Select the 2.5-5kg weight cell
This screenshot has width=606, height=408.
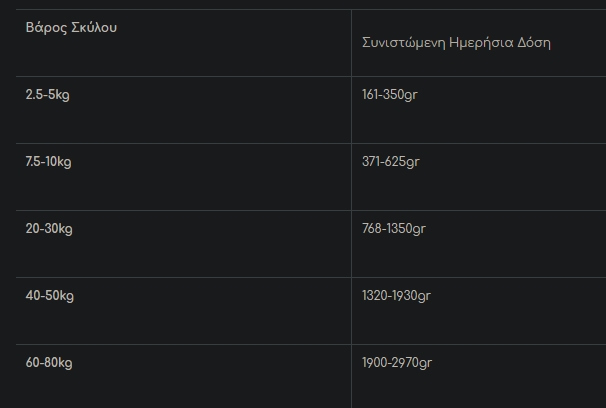point(48,94)
